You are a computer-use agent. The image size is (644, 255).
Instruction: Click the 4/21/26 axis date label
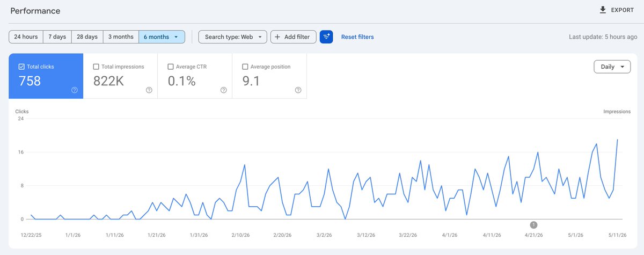(533, 235)
